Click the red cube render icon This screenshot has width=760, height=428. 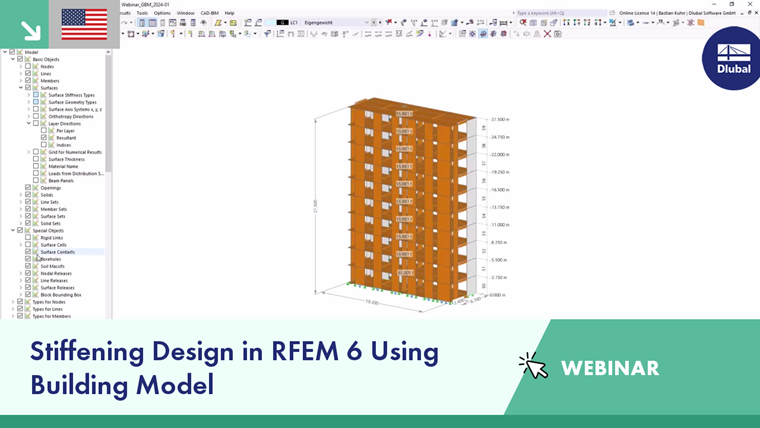pos(504,34)
